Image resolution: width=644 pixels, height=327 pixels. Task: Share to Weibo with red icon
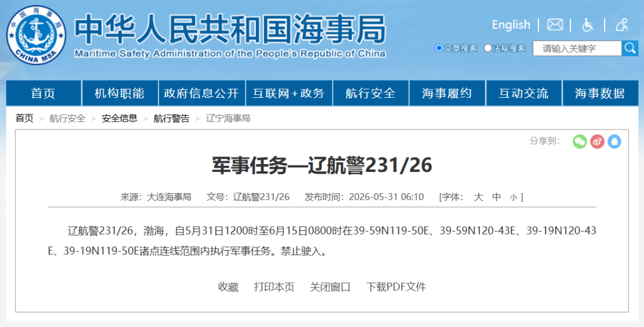[597, 142]
